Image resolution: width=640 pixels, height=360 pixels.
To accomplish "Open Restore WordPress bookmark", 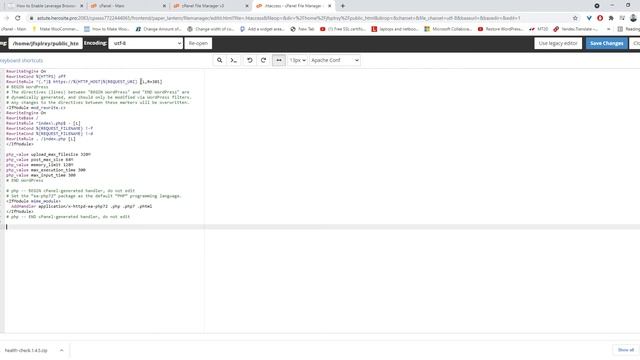I will [500, 29].
